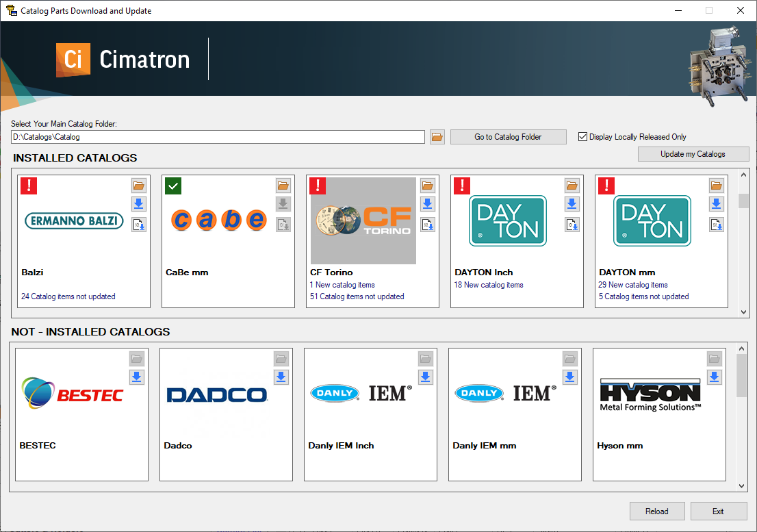Click DAYTON Inch 18 New catalog items

tap(489, 285)
